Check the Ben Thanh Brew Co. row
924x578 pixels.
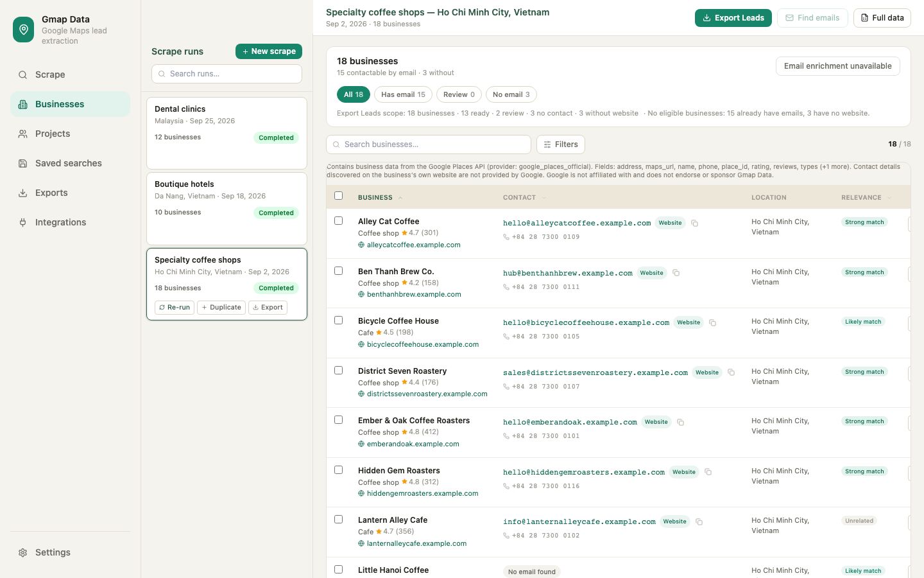(x=339, y=271)
